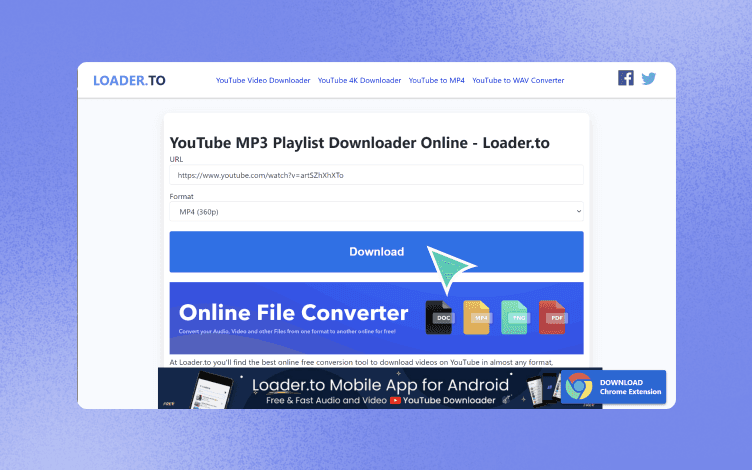Click the page heading YouTube MP3 Playlist Downloader

coord(359,143)
